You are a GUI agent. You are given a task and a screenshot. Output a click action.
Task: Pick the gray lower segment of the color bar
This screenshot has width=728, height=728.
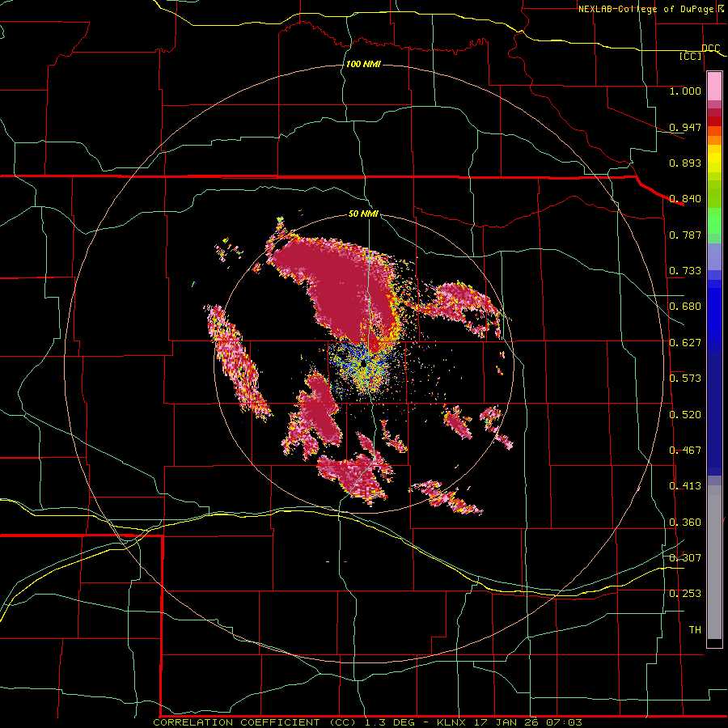pos(714,562)
